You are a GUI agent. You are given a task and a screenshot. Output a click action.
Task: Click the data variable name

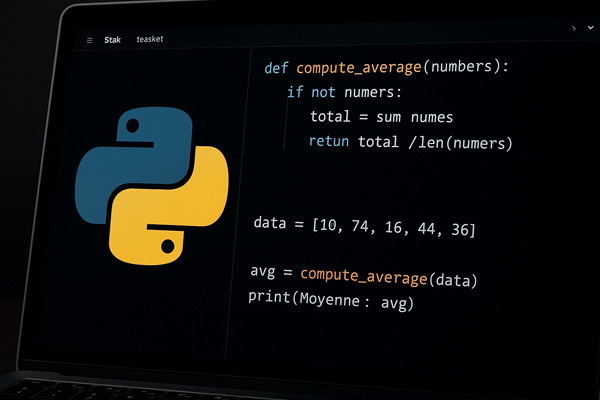point(272,227)
